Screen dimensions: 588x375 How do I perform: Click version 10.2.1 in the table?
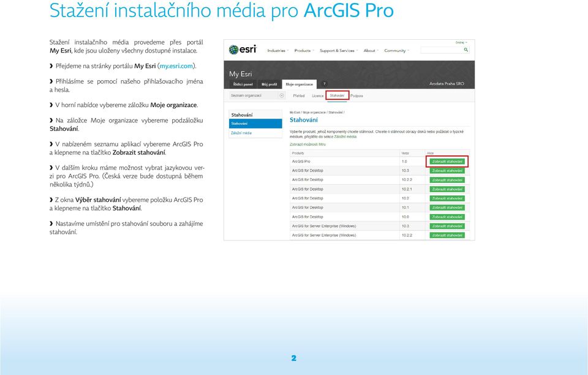pyautogui.click(x=407, y=189)
